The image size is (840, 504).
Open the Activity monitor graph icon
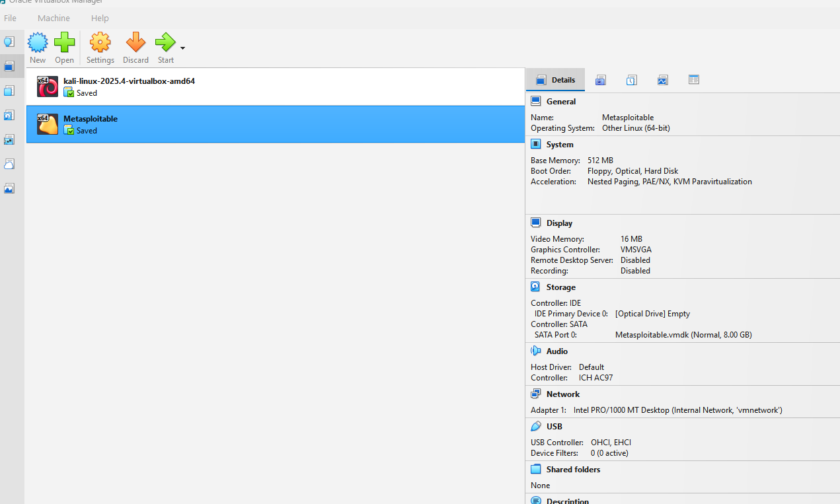[x=662, y=79]
